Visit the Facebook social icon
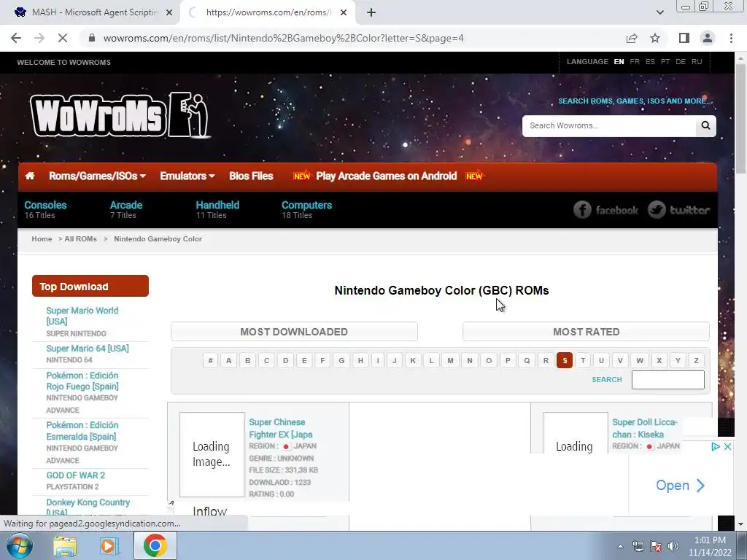Viewport: 747px width, 560px height. [x=605, y=209]
